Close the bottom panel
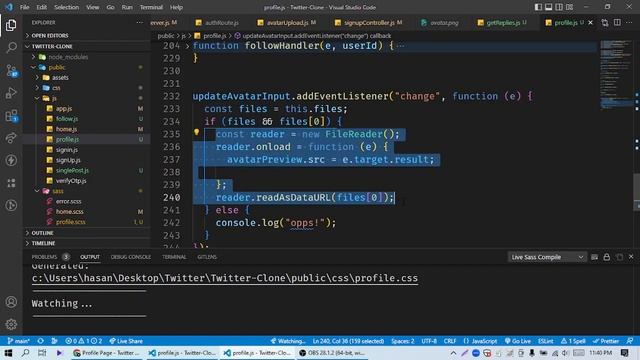This screenshot has width=640, height=360. tap(631, 257)
